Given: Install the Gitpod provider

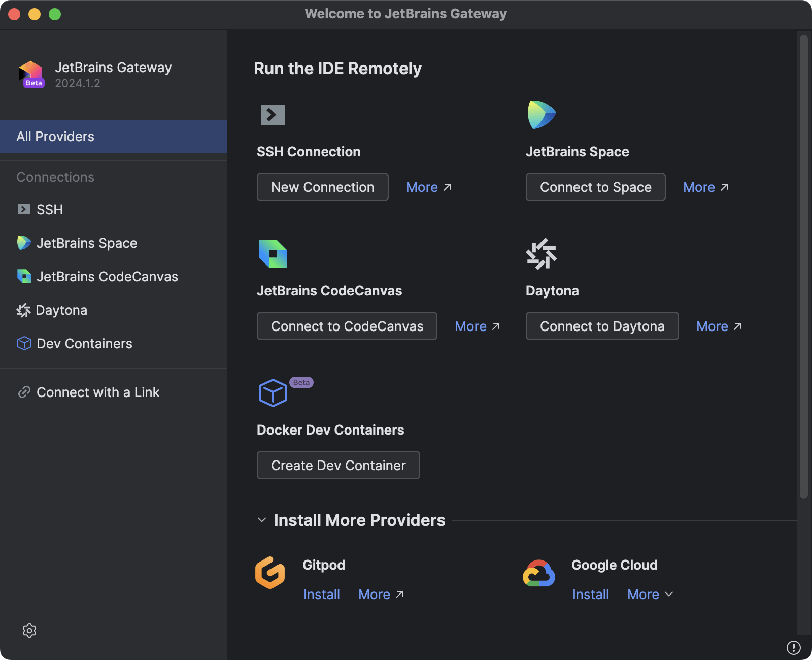Looking at the screenshot, I should click(x=322, y=595).
